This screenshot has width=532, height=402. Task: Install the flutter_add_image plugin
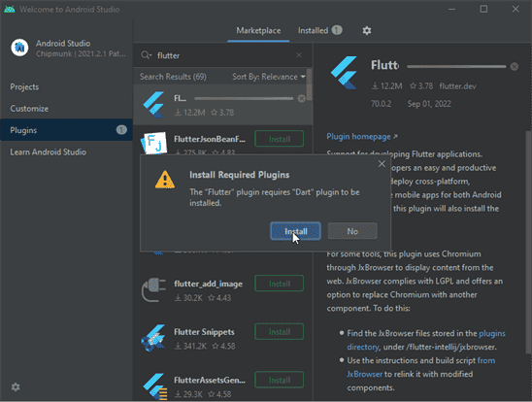click(x=280, y=284)
